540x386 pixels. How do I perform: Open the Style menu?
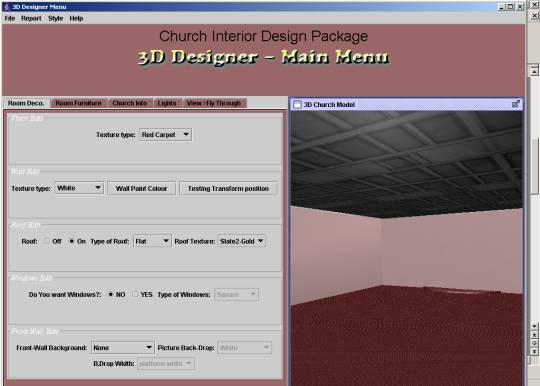[x=55, y=18]
